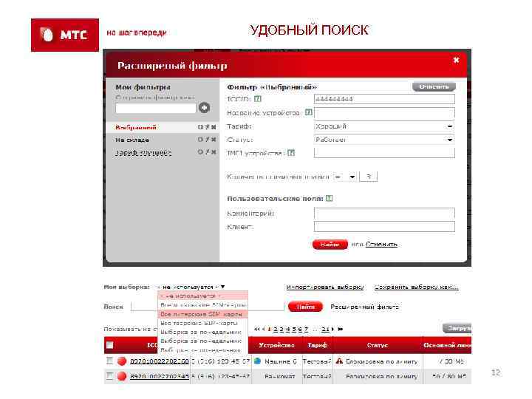
Task: Click the red status dot of row 8970100227021бб
Action: point(122,361)
